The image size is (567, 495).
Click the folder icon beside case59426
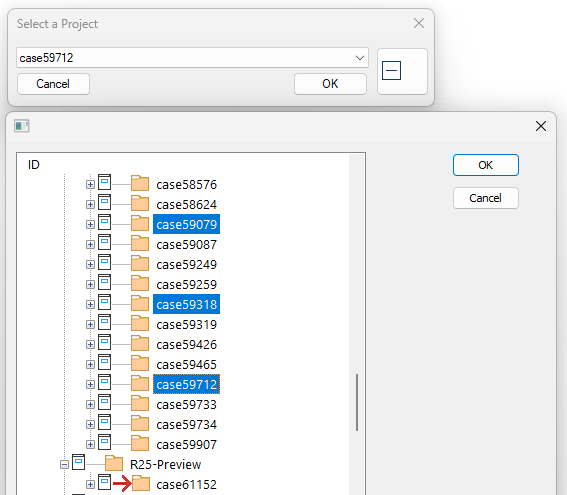click(140, 343)
